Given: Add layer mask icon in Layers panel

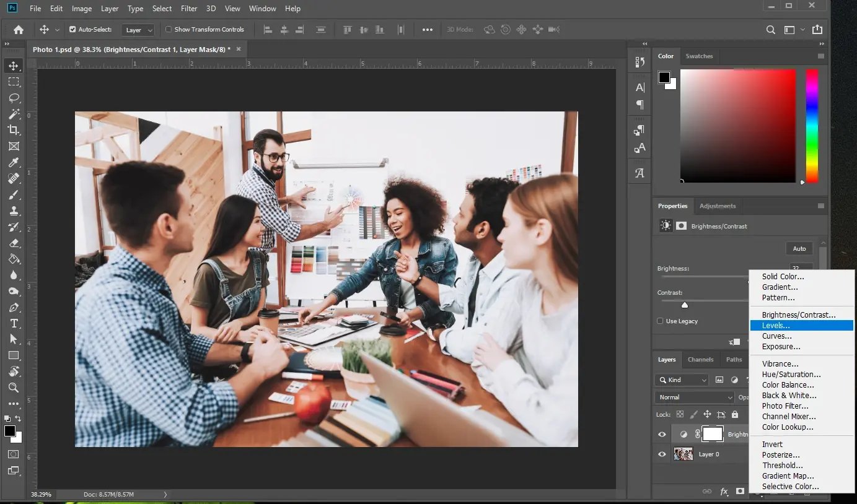Looking at the screenshot, I should point(740,491).
